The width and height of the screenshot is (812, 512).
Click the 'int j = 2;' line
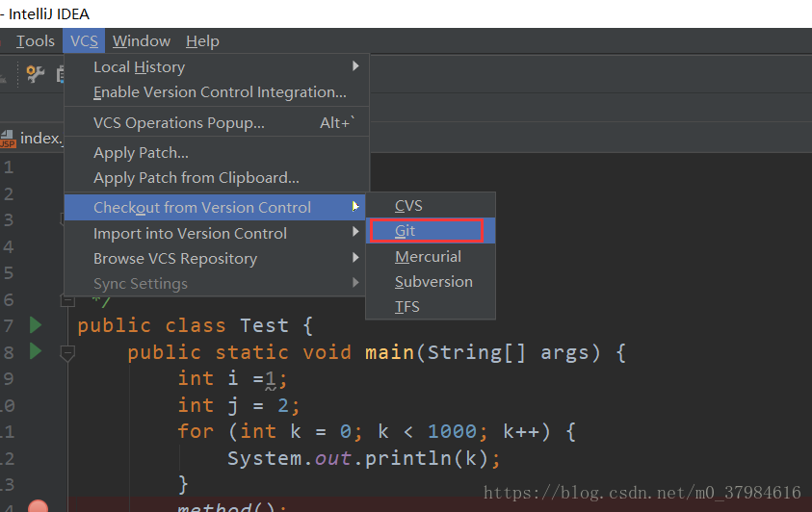[238, 405]
